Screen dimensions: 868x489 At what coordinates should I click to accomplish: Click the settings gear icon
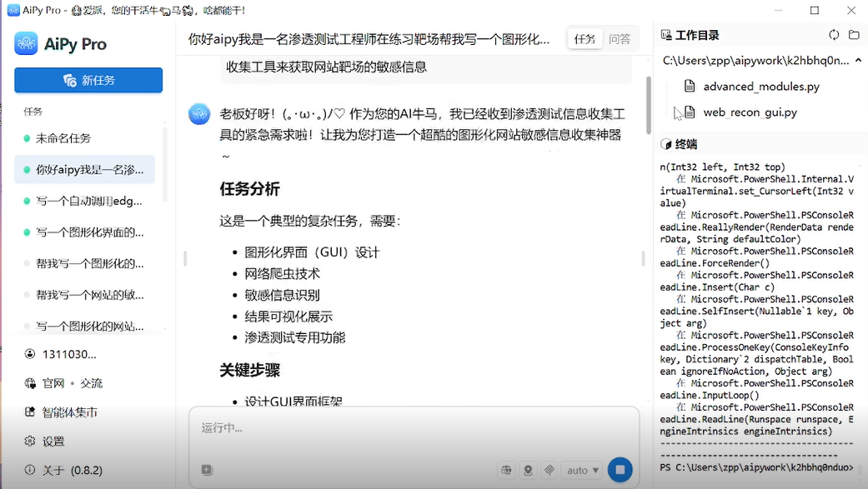pos(30,441)
